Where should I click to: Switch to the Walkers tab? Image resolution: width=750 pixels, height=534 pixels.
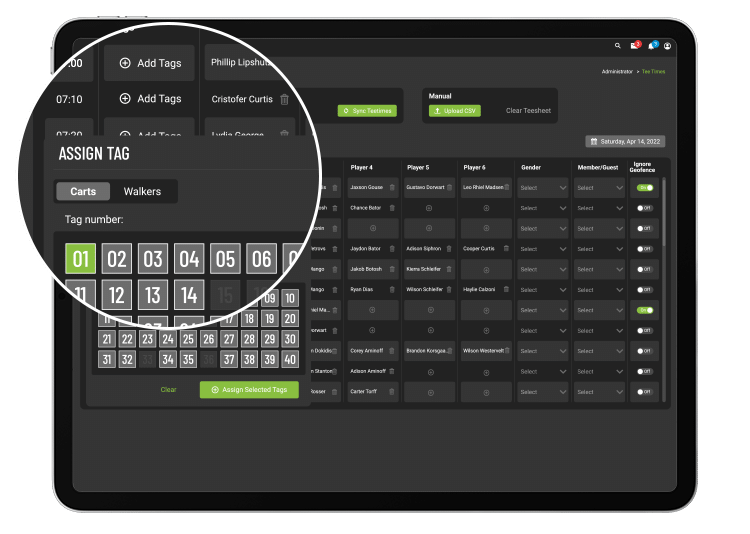tap(142, 191)
